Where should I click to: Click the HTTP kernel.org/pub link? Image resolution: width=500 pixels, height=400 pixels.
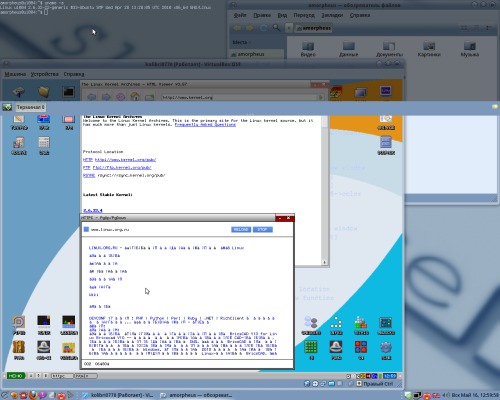pos(125,160)
